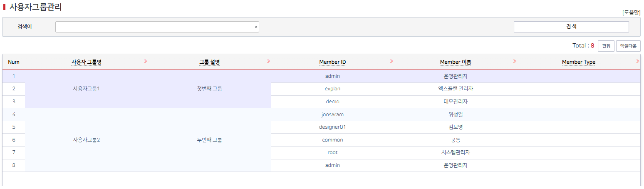The image size is (644, 189).
Task: Click the 그룹 설명 column header label
Action: click(209, 62)
